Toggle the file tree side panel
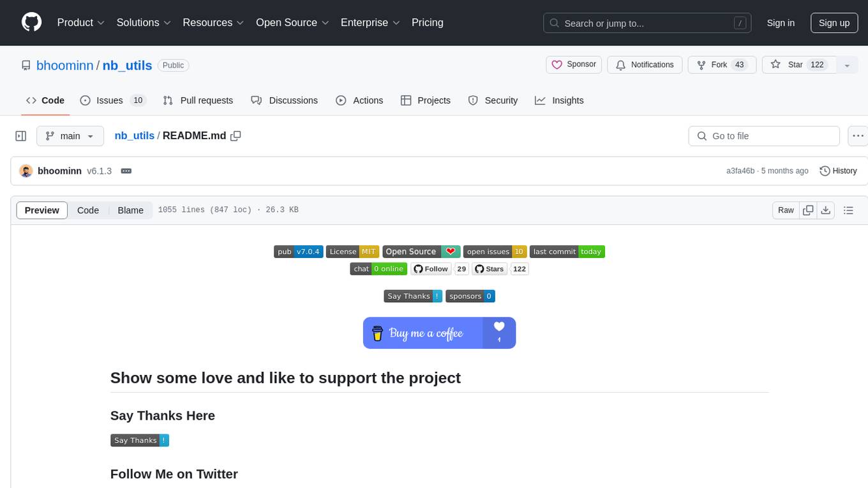Screen dimensions: 868x488 pos(21,136)
